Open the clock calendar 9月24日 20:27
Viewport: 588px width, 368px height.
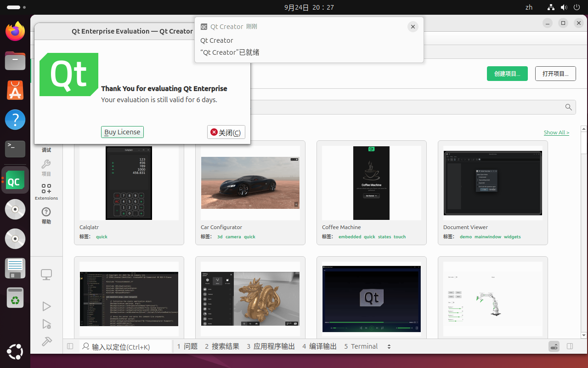(309, 7)
